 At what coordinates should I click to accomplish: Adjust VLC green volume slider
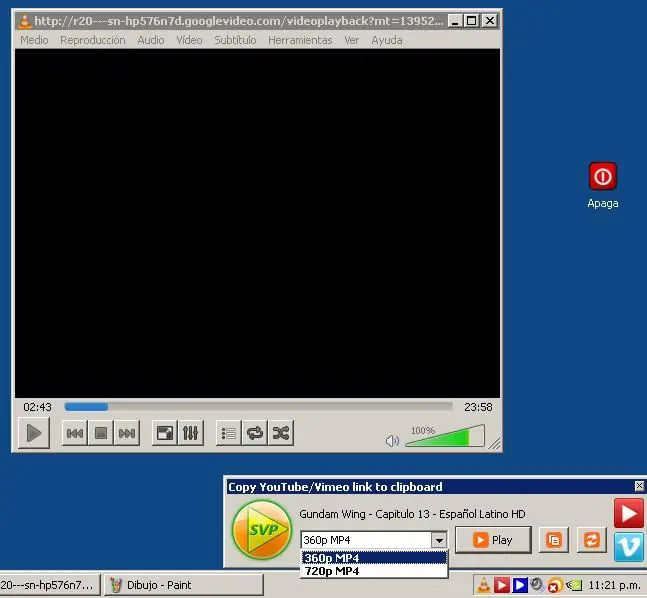445,436
